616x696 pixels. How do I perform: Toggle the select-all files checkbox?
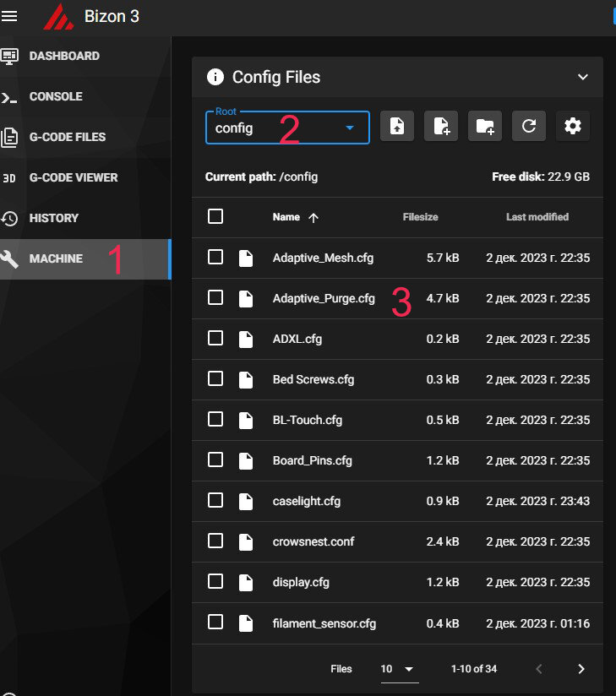pos(215,217)
